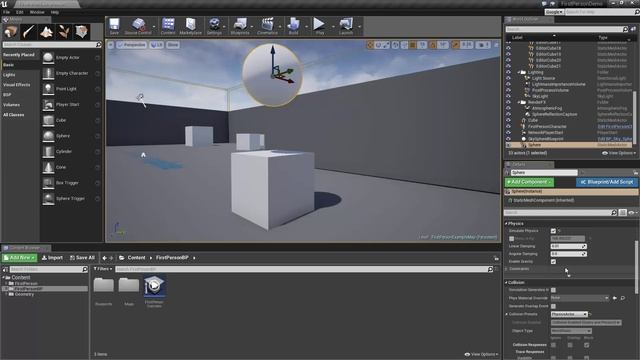Select the Box Trigger item icon
640x360 pixels.
click(x=48, y=183)
